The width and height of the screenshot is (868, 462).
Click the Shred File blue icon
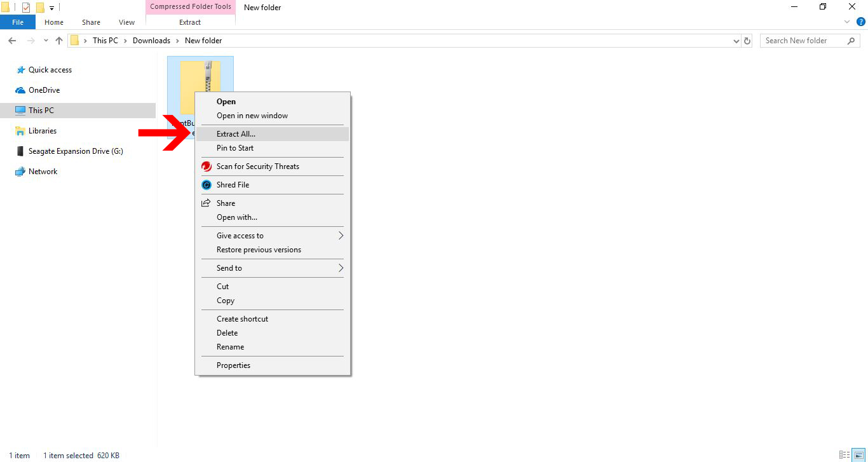pos(206,185)
